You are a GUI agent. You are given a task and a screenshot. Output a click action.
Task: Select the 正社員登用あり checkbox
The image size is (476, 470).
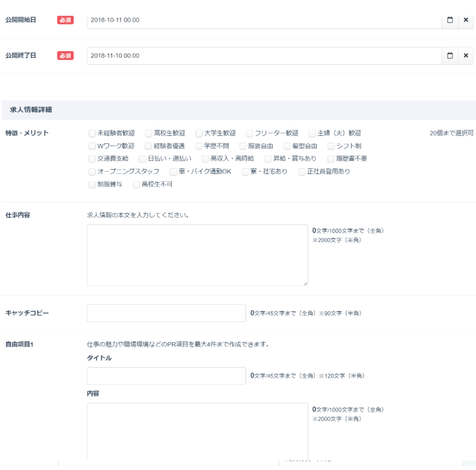[x=302, y=172]
